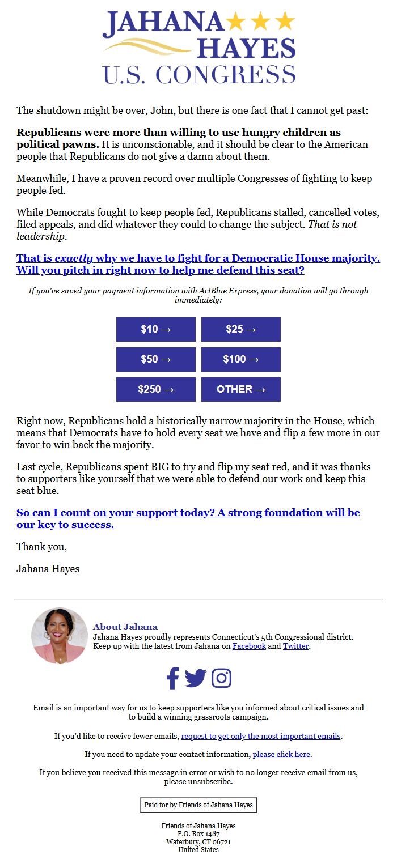The width and height of the screenshot is (397, 868).
Task: Pick the $100 donation option
Action: pos(240,359)
